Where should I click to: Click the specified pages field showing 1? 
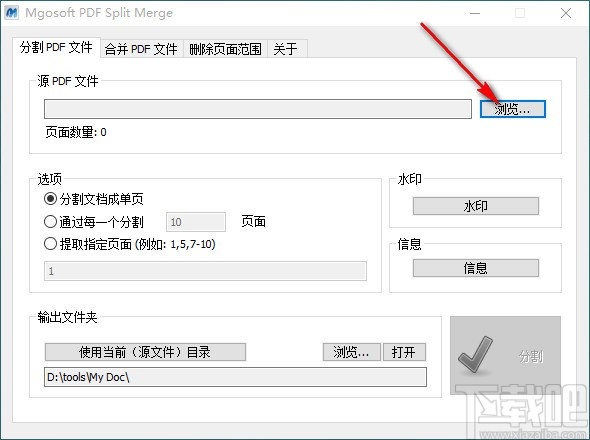coord(205,271)
